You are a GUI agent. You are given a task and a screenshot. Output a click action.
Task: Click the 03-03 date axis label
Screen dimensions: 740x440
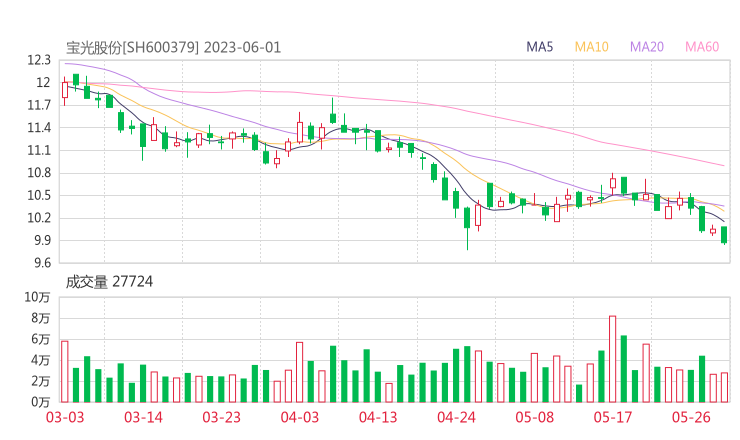tap(65, 417)
